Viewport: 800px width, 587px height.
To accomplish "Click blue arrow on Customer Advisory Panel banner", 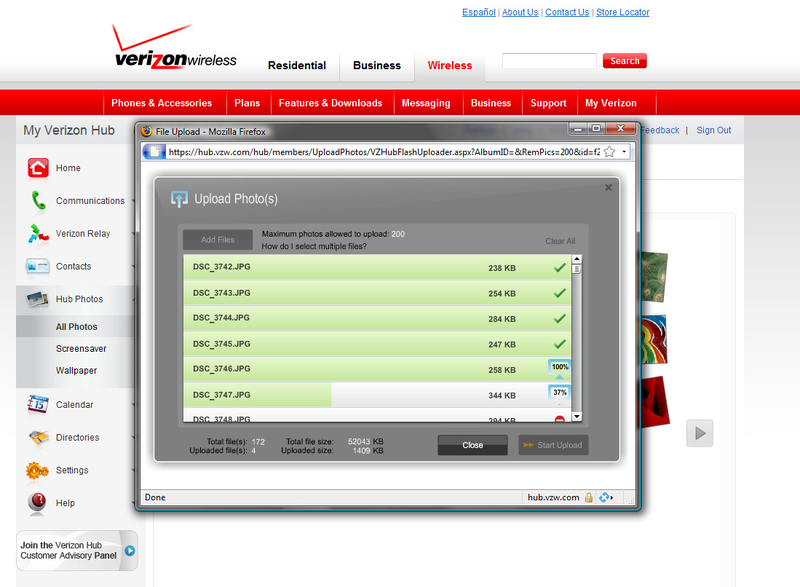I will (x=130, y=550).
